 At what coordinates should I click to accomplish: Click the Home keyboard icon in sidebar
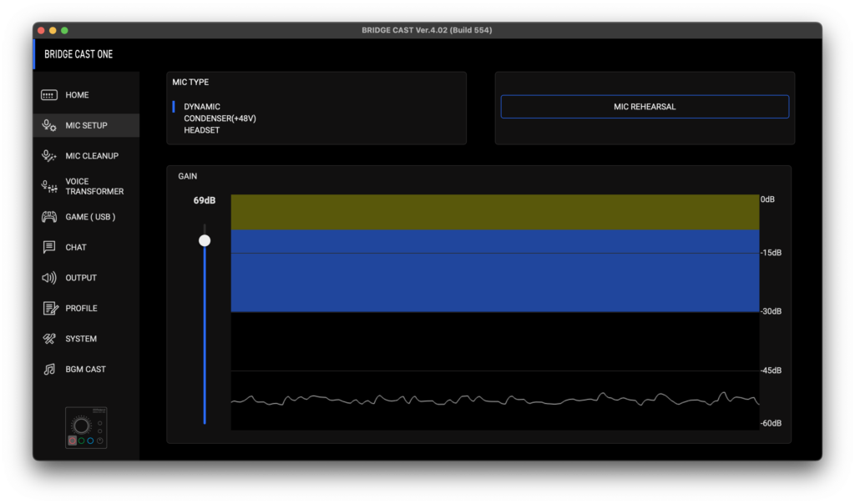(49, 95)
